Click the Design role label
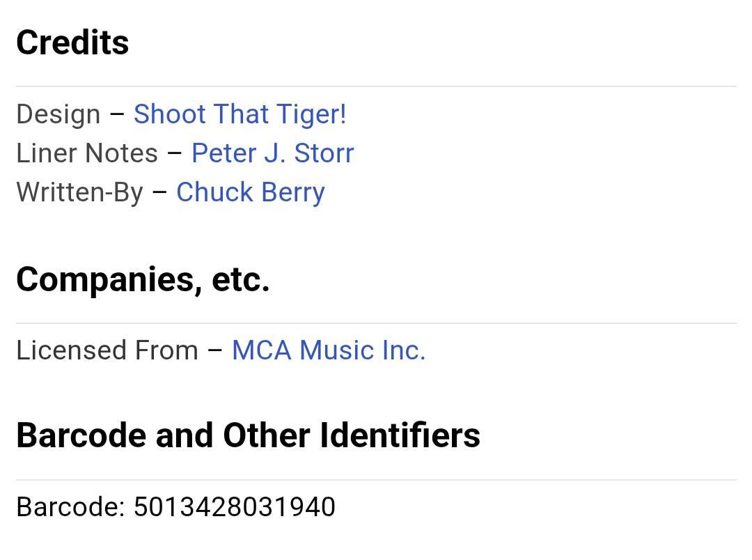Viewport: 752px width, 560px height. tap(58, 114)
